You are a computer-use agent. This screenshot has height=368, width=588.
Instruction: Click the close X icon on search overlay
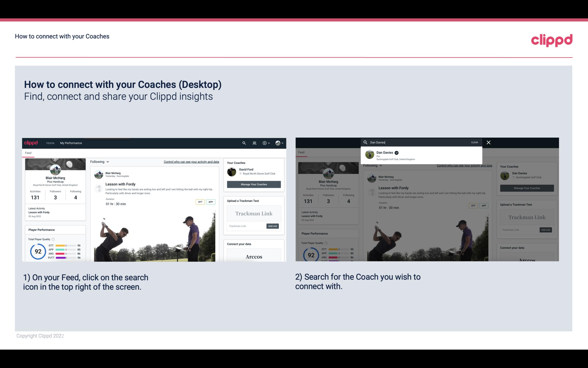tap(488, 142)
